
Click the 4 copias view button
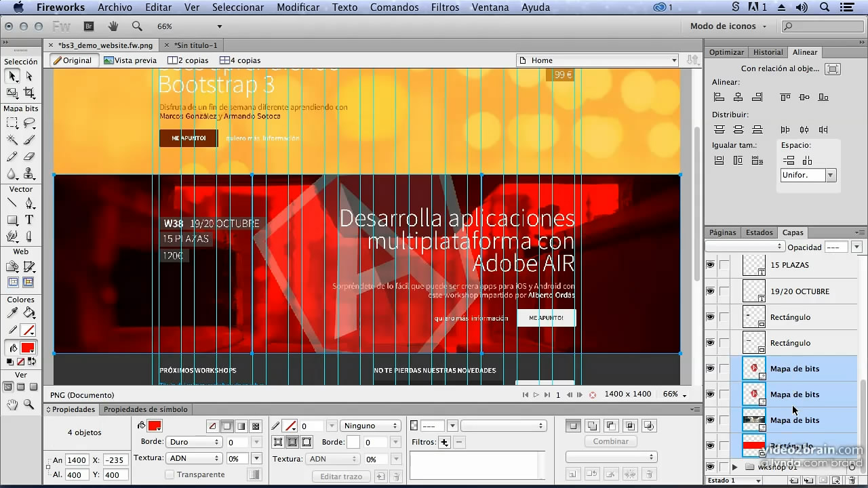(x=240, y=60)
